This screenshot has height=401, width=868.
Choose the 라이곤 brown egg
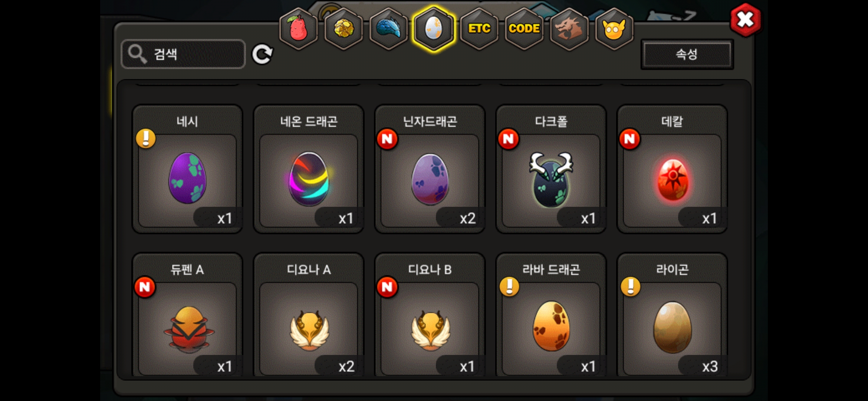click(x=672, y=316)
